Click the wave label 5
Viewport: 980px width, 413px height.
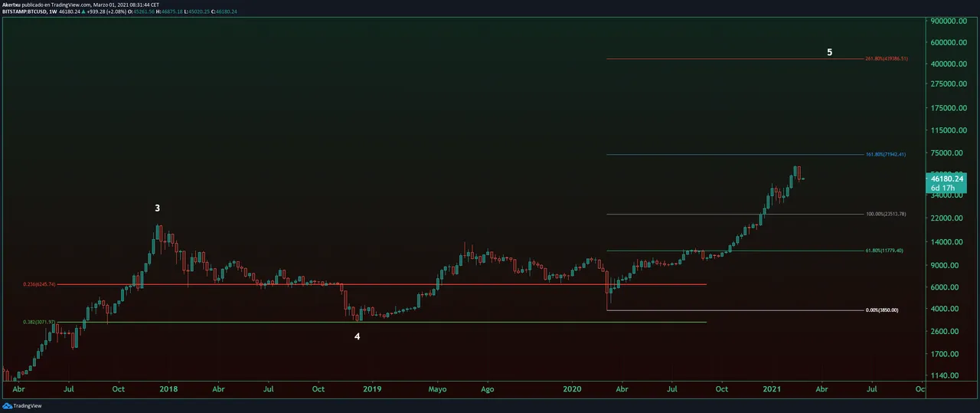pyautogui.click(x=830, y=53)
